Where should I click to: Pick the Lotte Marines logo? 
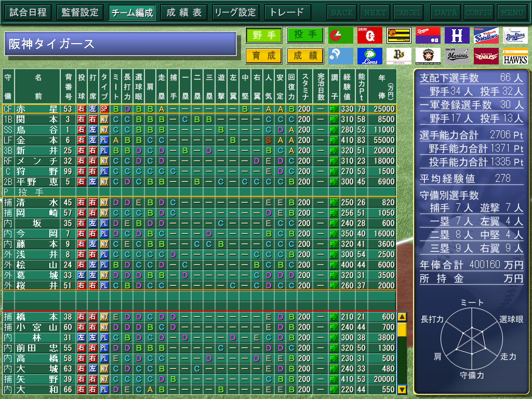[457, 56]
